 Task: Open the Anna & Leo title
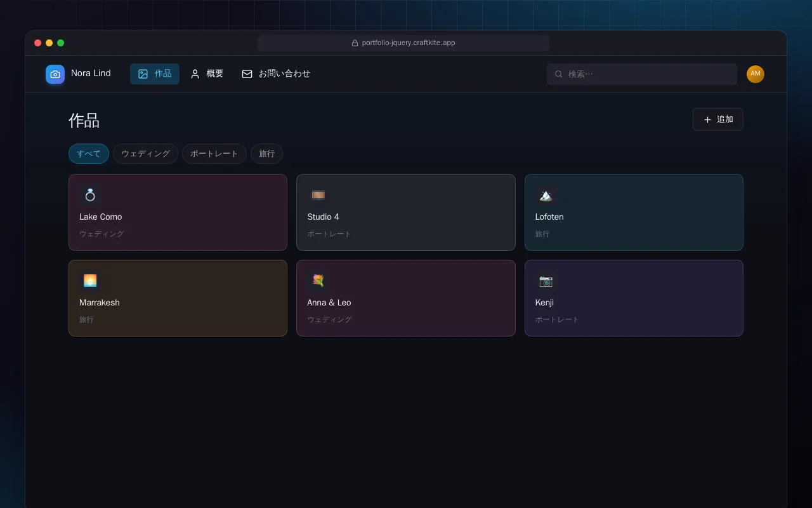click(329, 302)
